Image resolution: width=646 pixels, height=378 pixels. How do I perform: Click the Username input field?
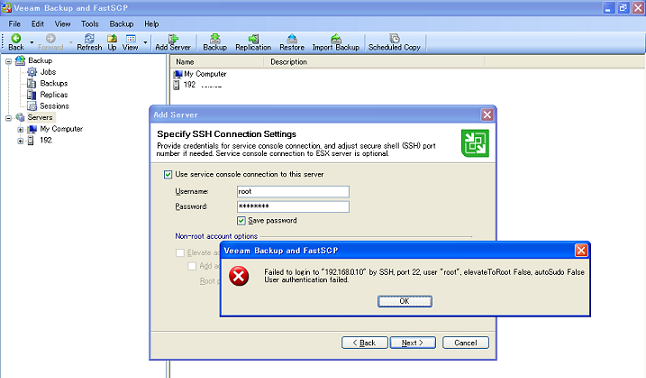pos(293,192)
